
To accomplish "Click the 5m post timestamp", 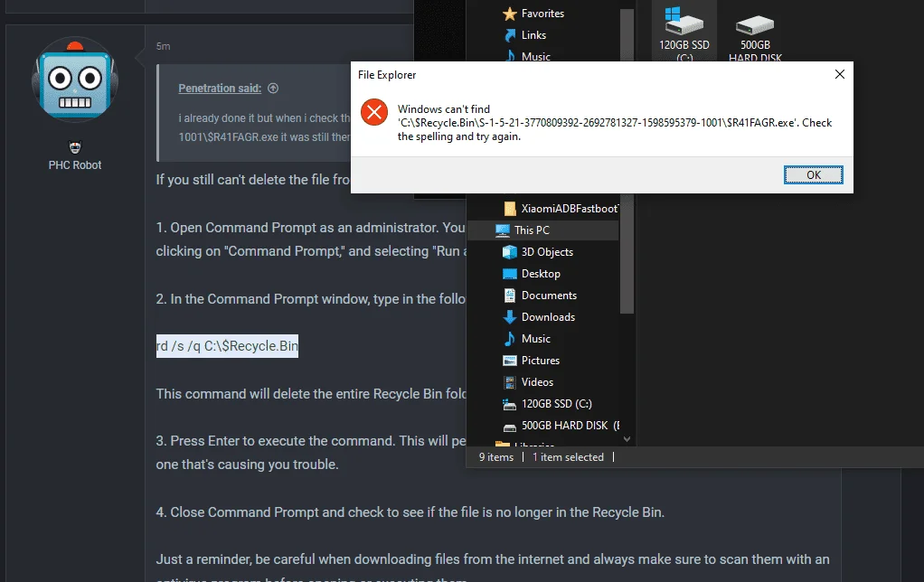I will 164,46.
